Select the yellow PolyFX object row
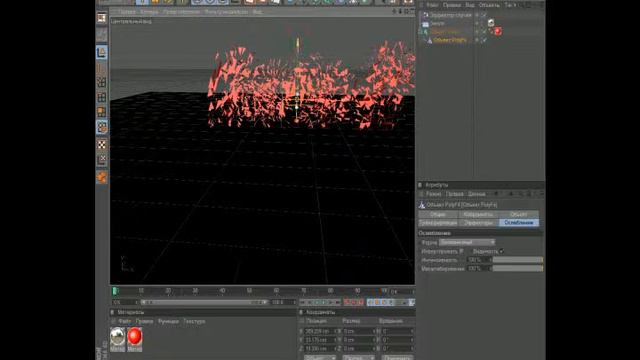This screenshot has height=360, width=640. (x=450, y=40)
